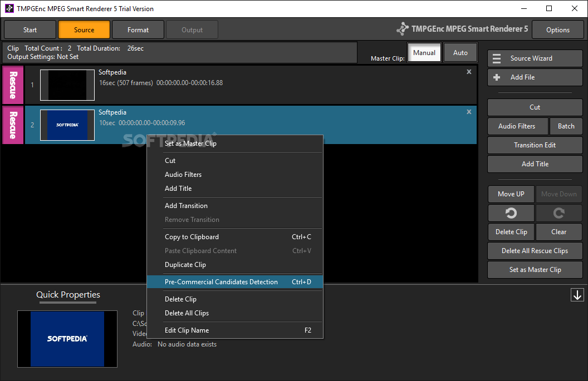
Task: Remove clip 2 using its X icon
Action: [x=469, y=112]
